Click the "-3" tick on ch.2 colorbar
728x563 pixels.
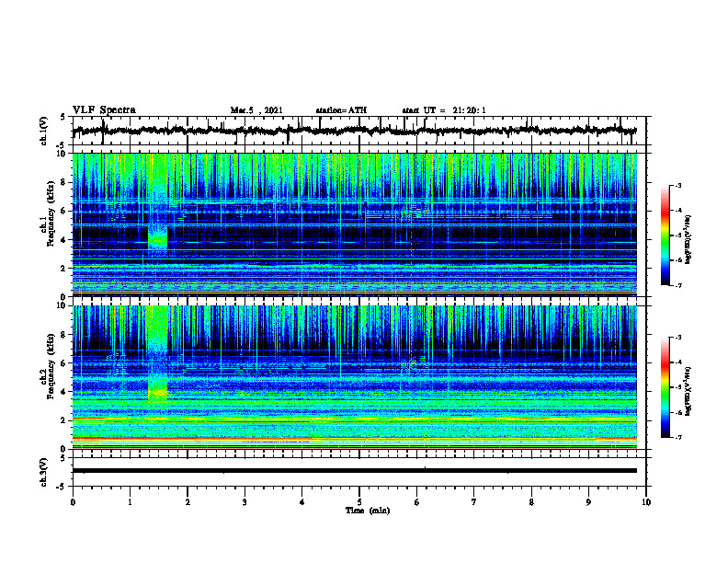[678, 338]
